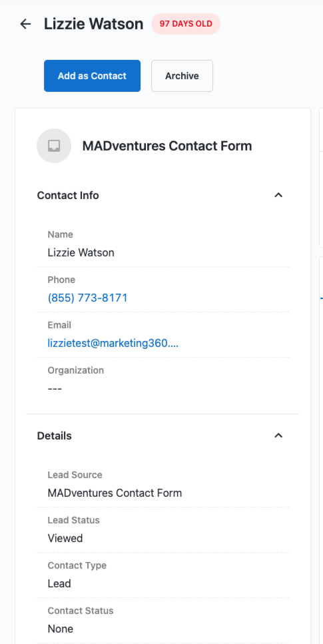
Task: Select the Name field value Lizzie Watson
Action: pos(81,252)
